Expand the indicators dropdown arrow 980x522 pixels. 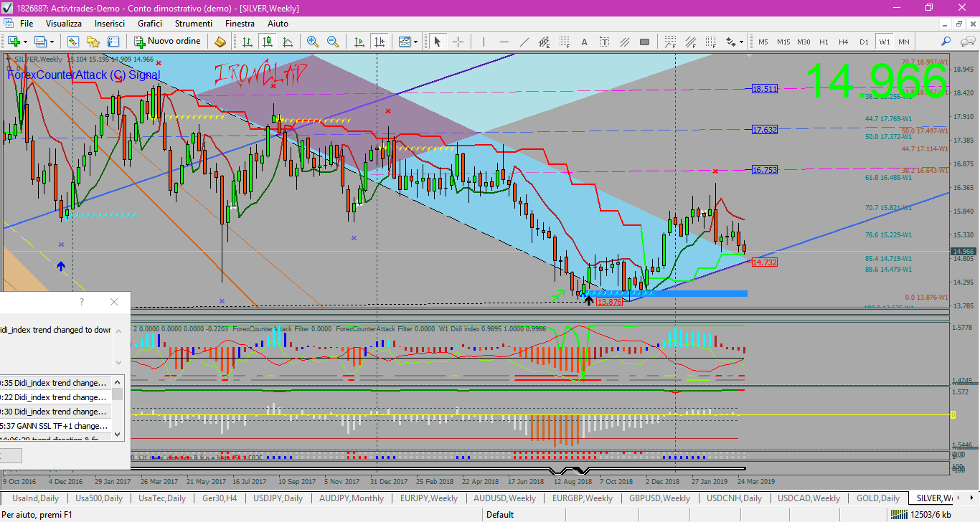[x=415, y=42]
